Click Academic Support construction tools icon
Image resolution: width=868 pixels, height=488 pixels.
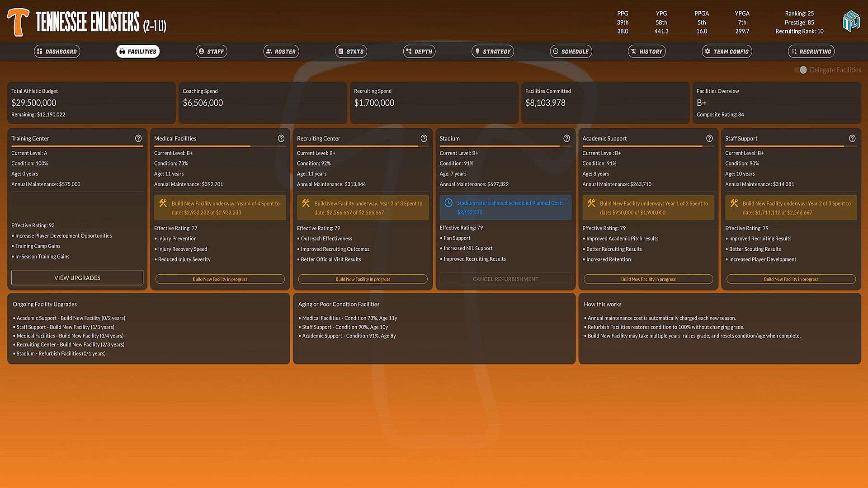click(x=591, y=203)
